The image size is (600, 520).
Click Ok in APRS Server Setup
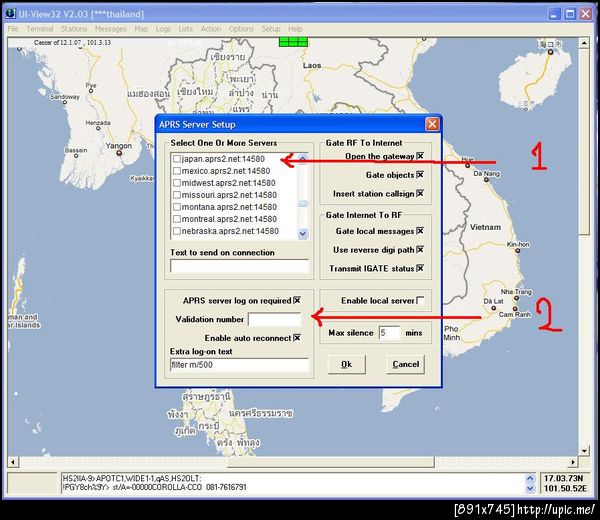[347, 364]
